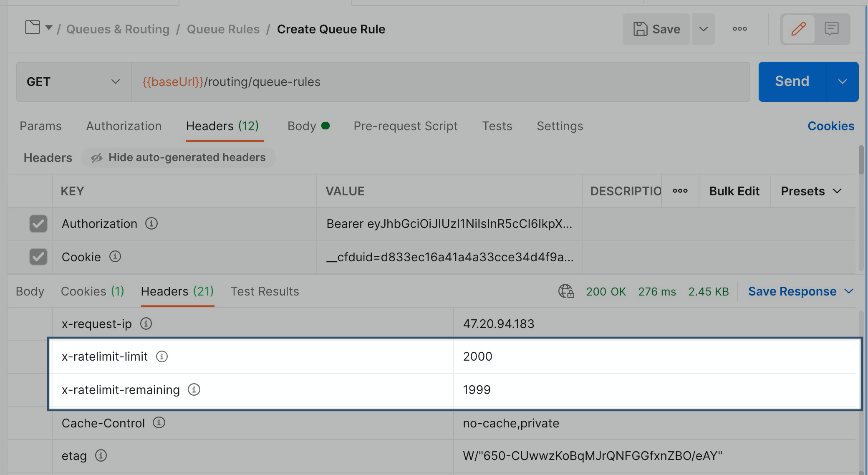
Task: Open the Cookies link
Action: point(830,126)
